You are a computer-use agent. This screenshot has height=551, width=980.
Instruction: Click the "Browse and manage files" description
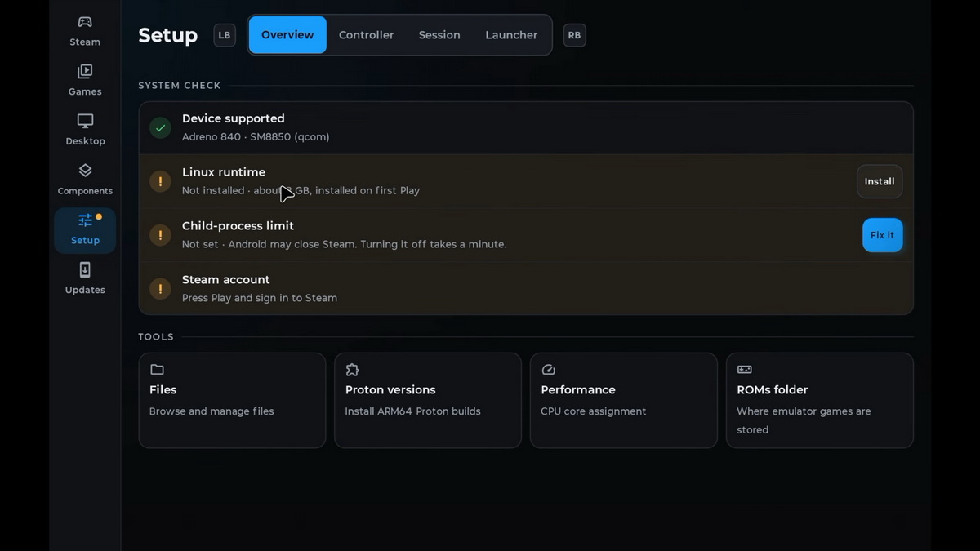(x=212, y=411)
